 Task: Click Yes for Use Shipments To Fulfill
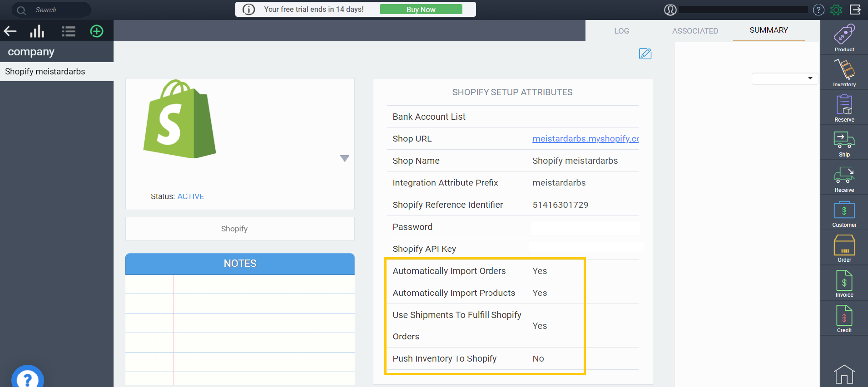tap(540, 326)
